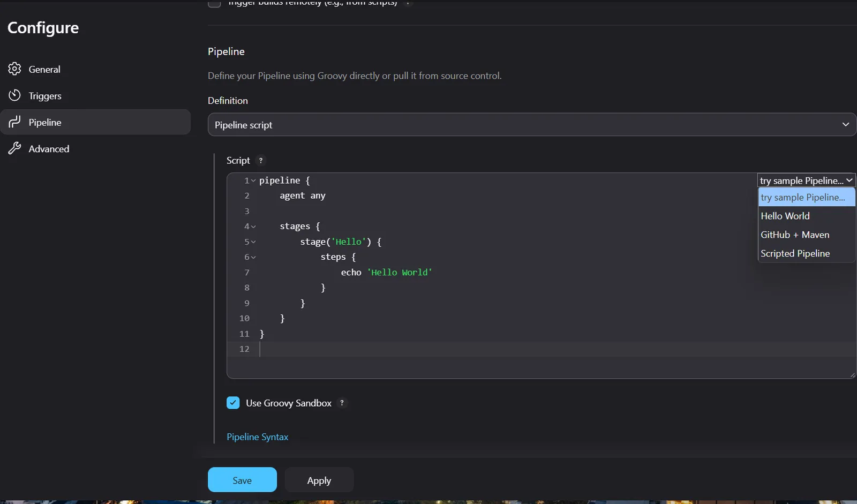Screen dimensions: 857x504
Task: Go to General section in sidebar
Action: pyautogui.click(x=95, y=69)
